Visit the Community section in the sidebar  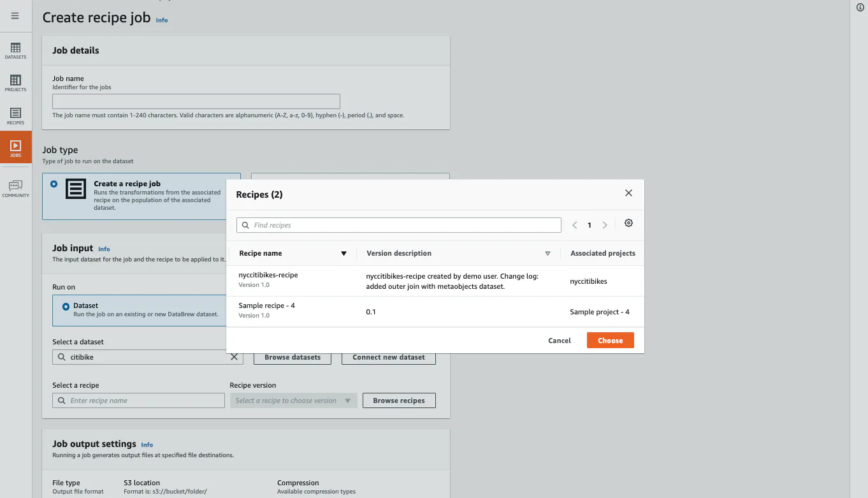point(15,187)
